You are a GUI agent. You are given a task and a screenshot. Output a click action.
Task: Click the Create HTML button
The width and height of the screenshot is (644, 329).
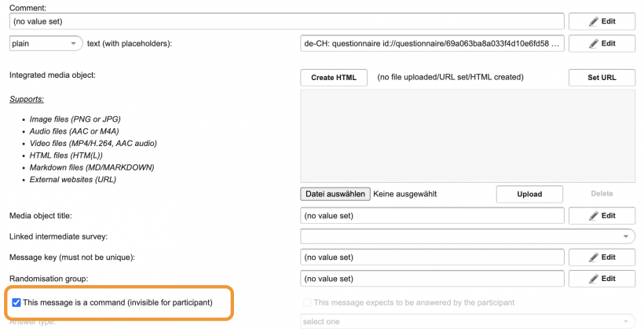334,78
